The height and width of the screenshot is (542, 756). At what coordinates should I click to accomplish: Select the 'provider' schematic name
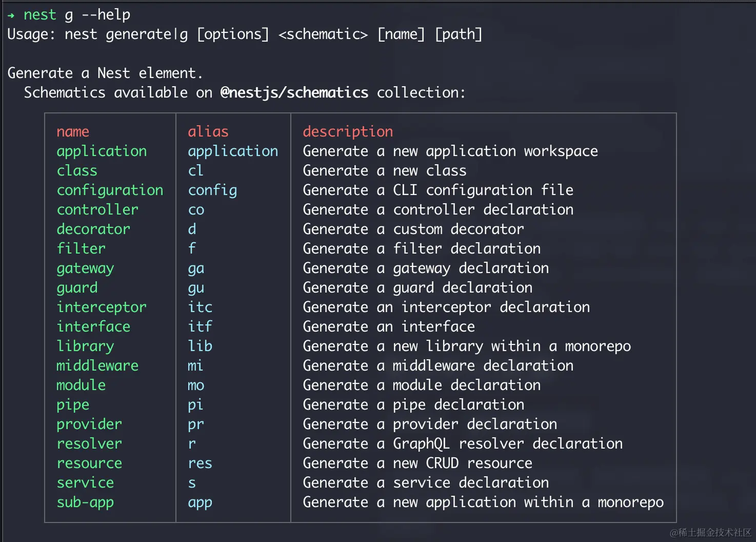89,425
